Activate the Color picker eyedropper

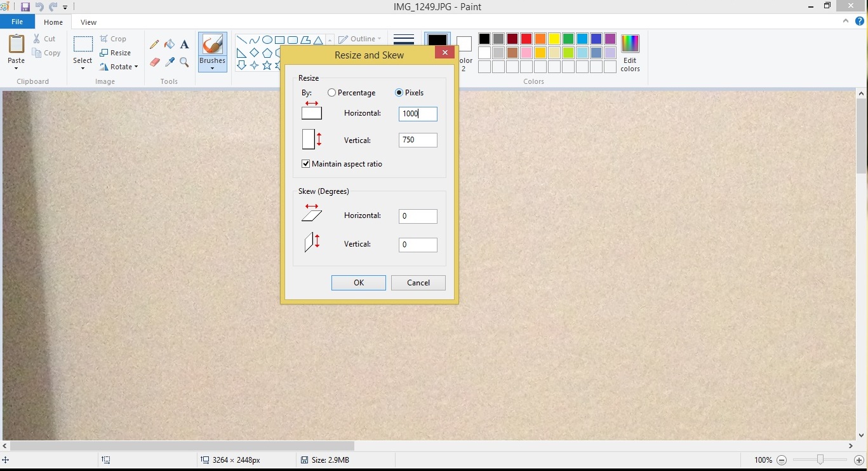[x=170, y=62]
